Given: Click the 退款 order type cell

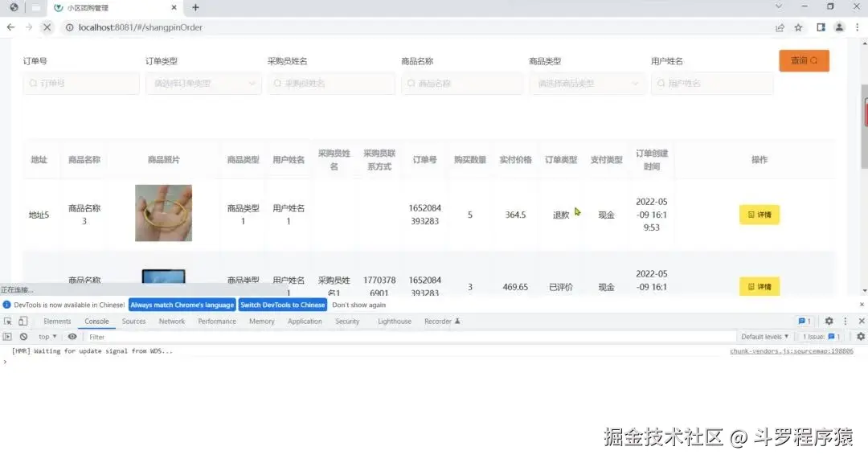Looking at the screenshot, I should click(561, 215).
